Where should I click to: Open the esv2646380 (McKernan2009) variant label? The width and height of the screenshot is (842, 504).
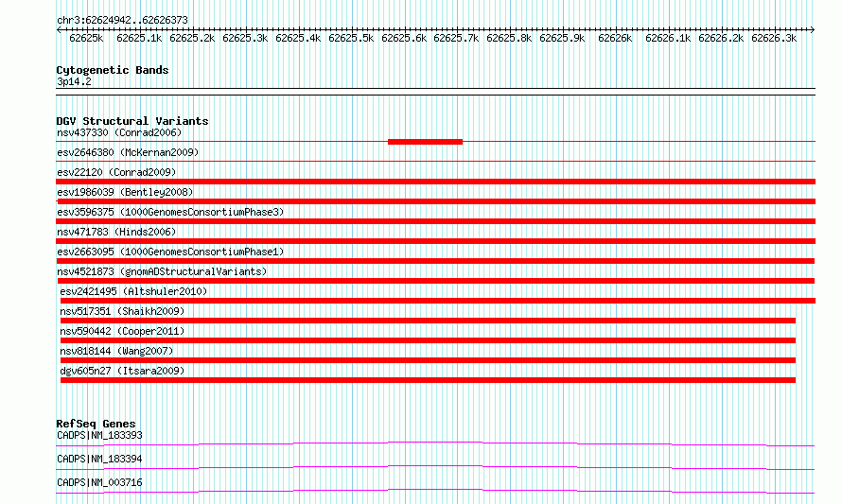pyautogui.click(x=128, y=152)
